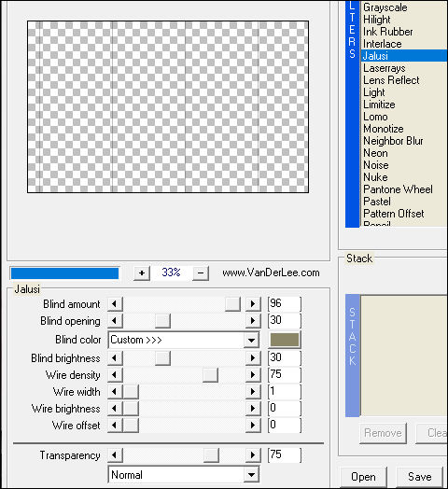
Task: Decrease Wire density with left arrow
Action: 115,375
